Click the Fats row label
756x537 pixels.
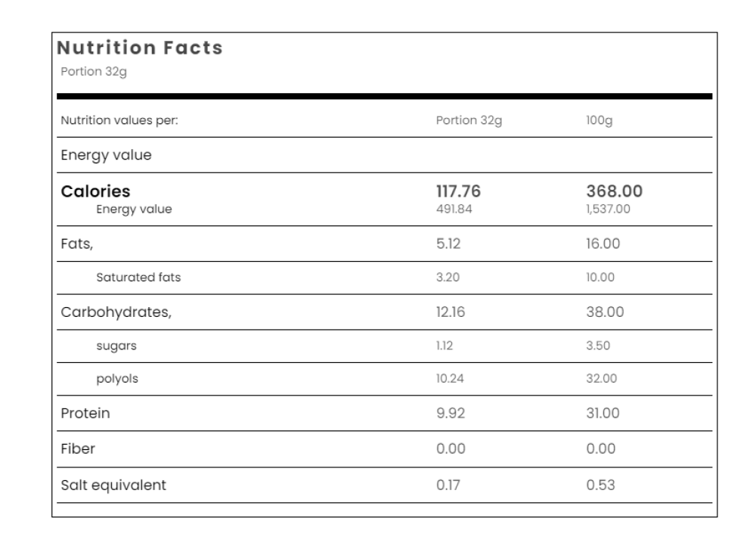[x=76, y=244]
